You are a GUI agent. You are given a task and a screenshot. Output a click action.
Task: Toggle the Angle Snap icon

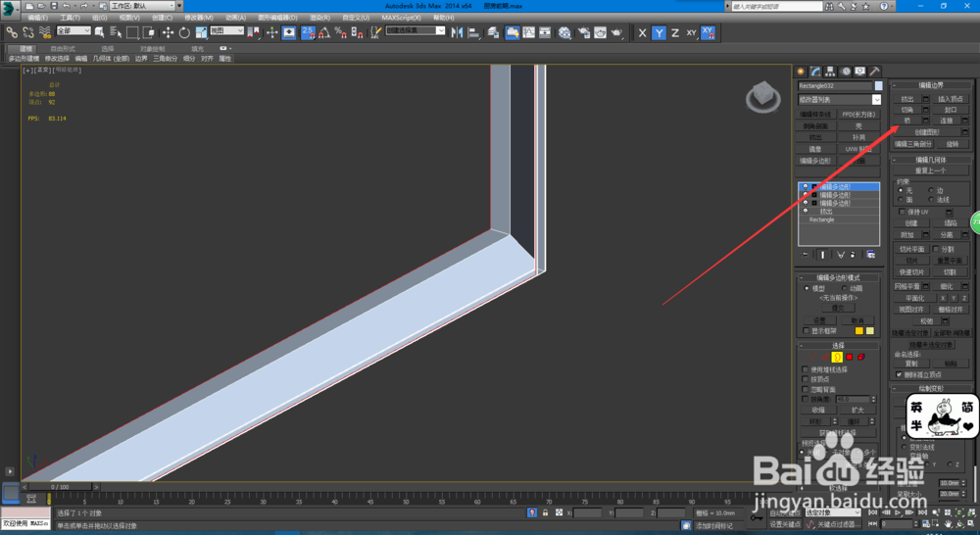point(324,32)
